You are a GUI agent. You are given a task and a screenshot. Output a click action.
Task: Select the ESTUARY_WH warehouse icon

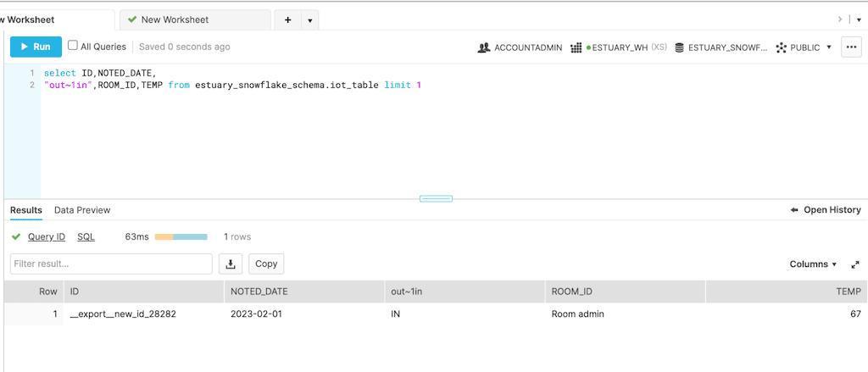coord(576,47)
